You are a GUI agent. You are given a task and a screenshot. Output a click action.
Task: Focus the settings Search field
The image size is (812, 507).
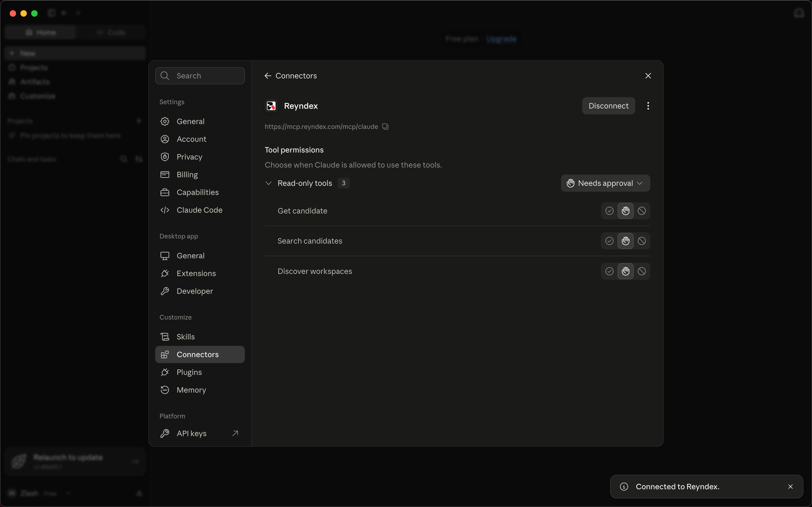(200, 76)
